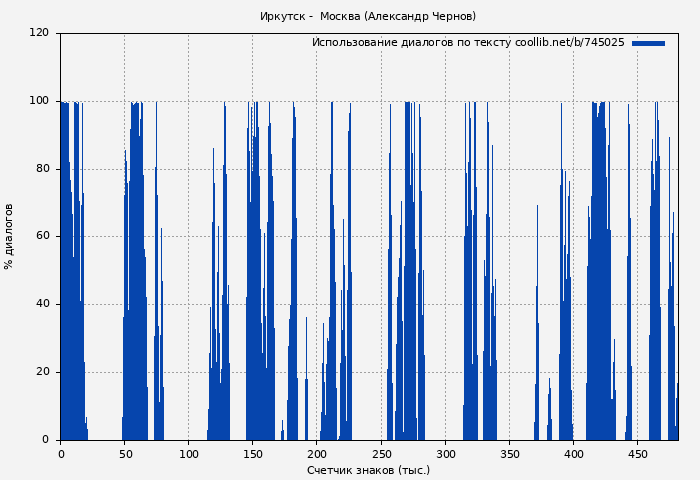Click the y-axis tick label 120

pyautogui.click(x=39, y=33)
